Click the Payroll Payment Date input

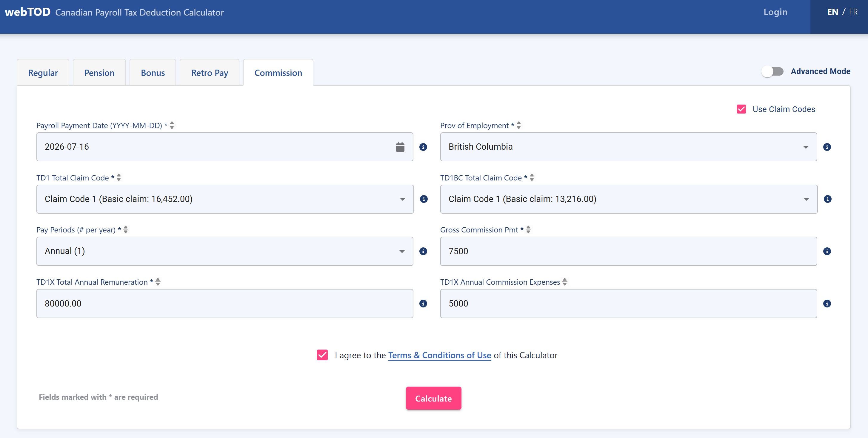(225, 147)
